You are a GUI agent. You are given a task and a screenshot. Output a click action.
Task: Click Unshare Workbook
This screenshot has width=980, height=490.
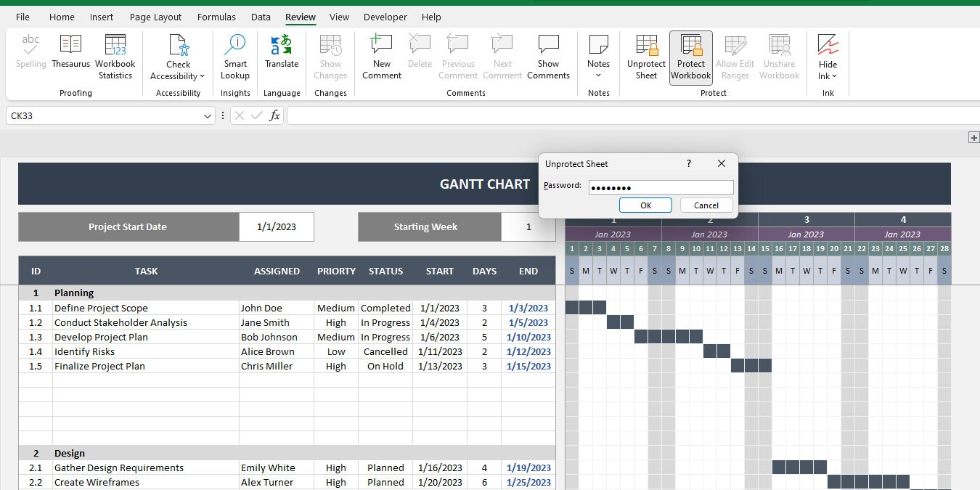779,54
